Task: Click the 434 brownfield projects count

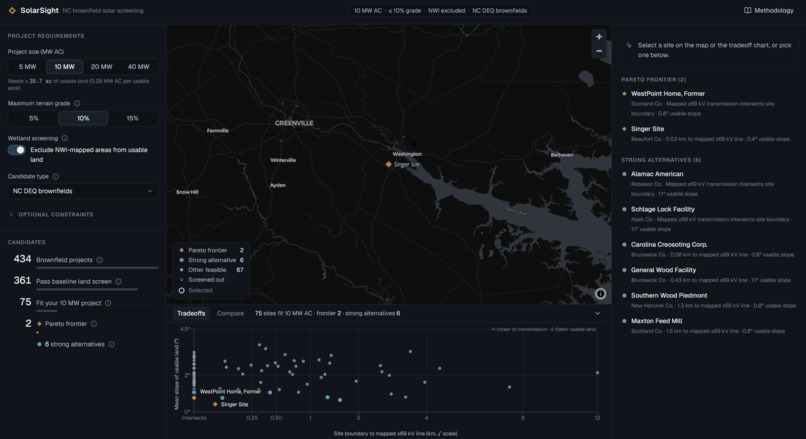Action: pos(22,259)
